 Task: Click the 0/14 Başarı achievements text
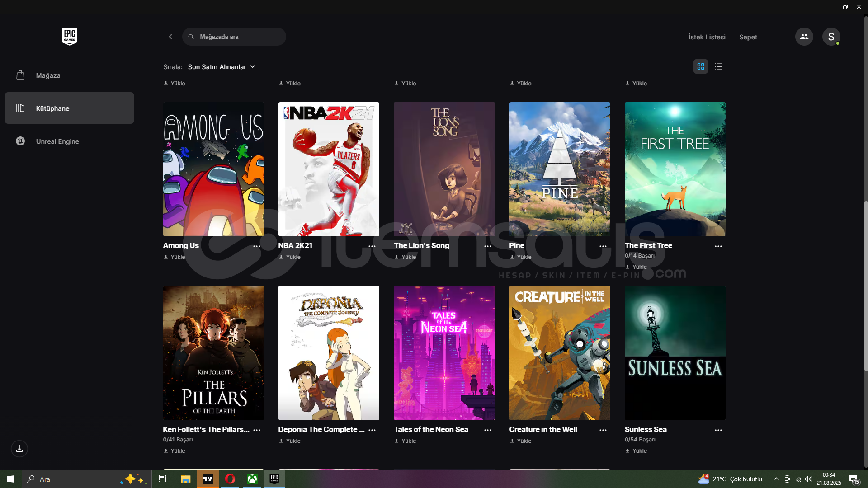tap(640, 256)
